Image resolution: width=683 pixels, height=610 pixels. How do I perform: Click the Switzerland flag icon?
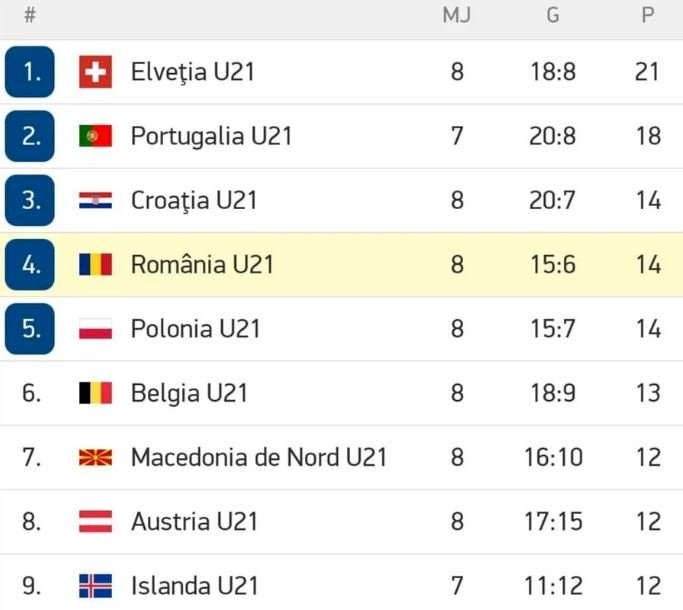pos(95,72)
